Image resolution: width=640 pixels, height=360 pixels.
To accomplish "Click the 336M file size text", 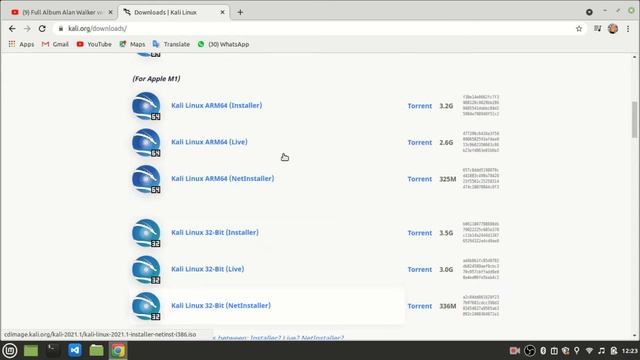I will [448, 306].
